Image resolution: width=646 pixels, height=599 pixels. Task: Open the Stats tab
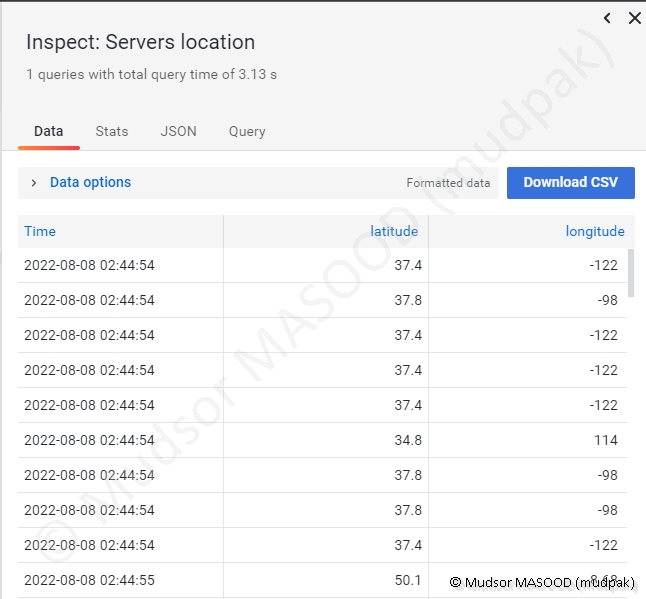pyautogui.click(x=112, y=131)
